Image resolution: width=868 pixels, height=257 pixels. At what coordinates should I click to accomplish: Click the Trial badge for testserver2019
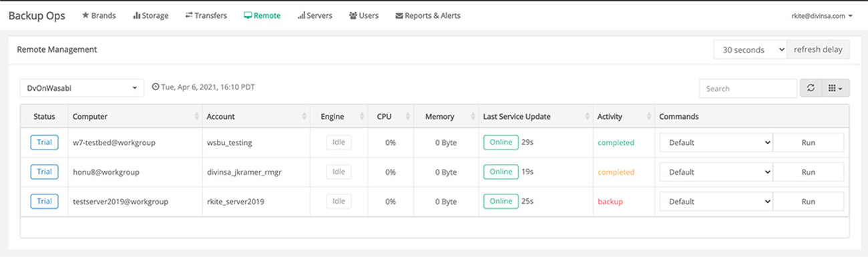tap(44, 201)
